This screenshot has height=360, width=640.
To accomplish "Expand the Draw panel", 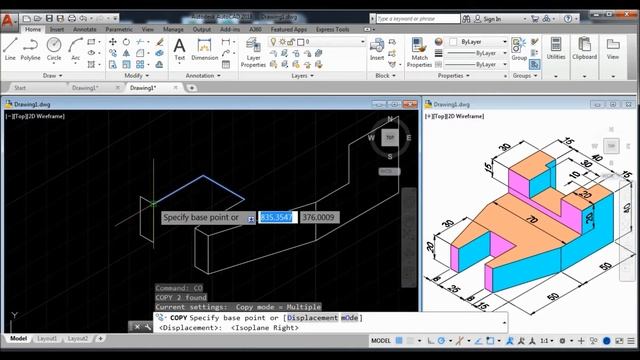I will pos(52,76).
